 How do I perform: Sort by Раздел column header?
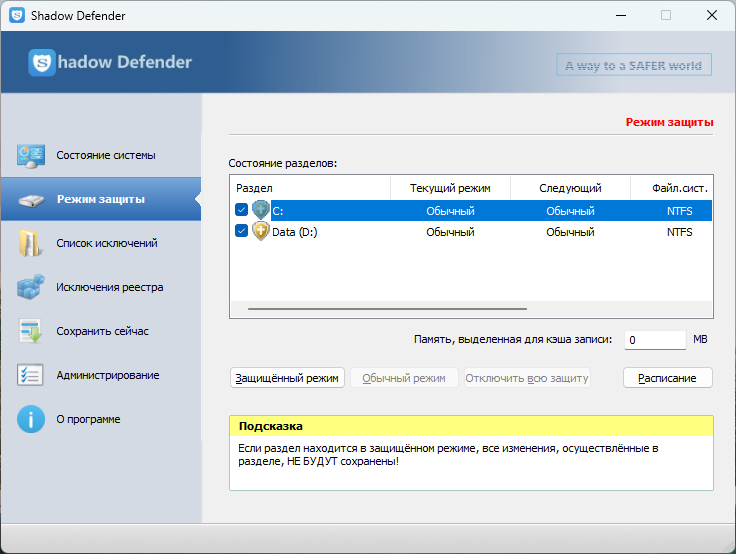[x=310, y=188]
